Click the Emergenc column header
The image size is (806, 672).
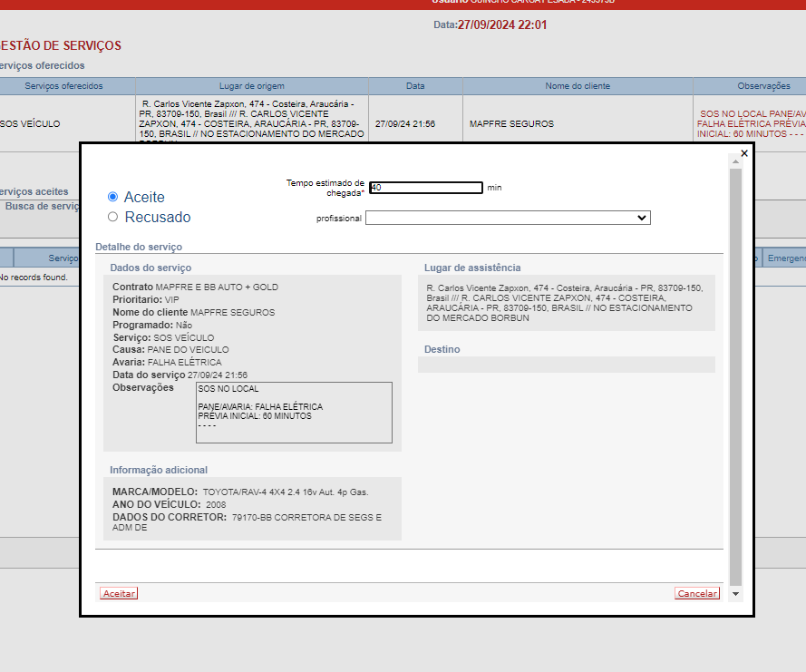point(785,258)
